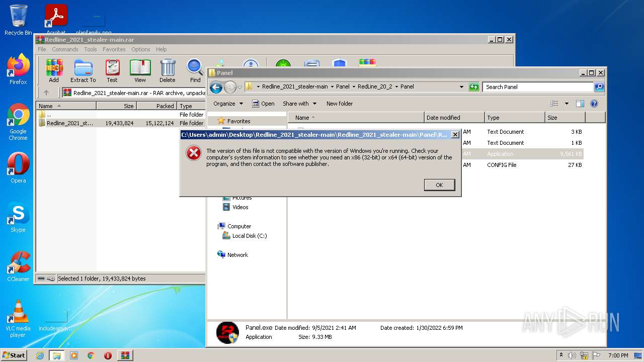Click OK in the error dialog
Viewport: 644px width, 362px height.
tap(439, 185)
